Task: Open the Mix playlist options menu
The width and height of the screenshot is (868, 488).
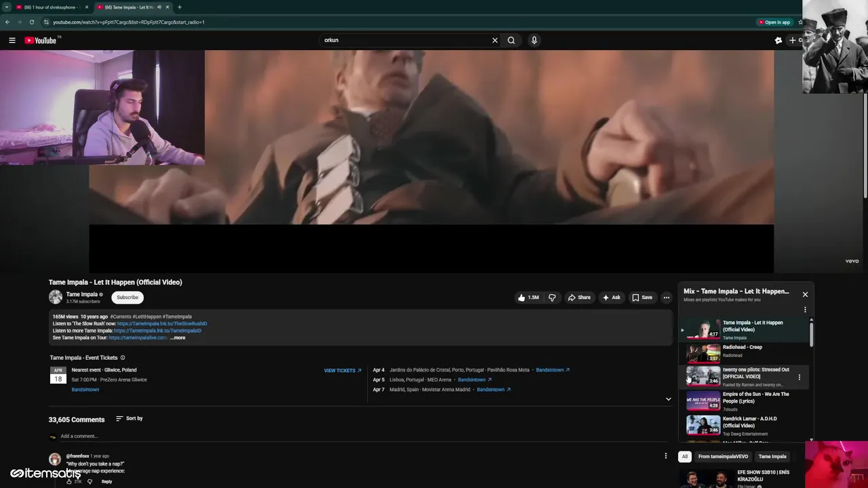Action: pyautogui.click(x=805, y=310)
